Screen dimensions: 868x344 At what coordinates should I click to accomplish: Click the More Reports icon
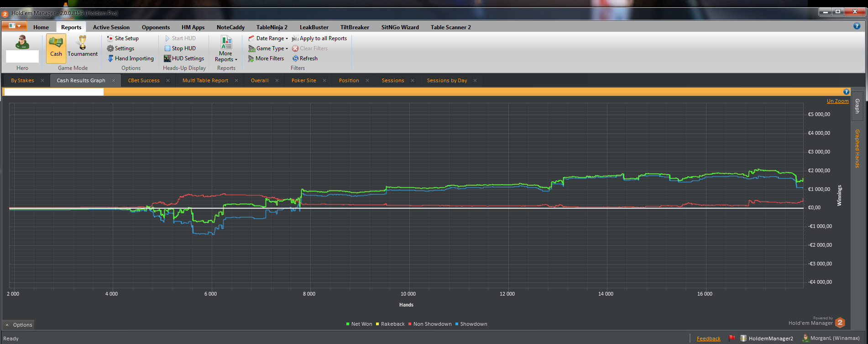click(226, 42)
